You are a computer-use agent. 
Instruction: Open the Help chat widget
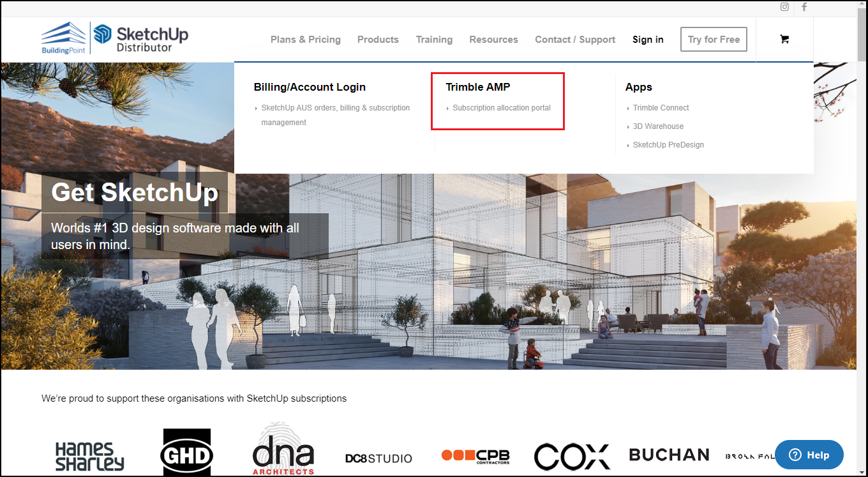point(809,455)
